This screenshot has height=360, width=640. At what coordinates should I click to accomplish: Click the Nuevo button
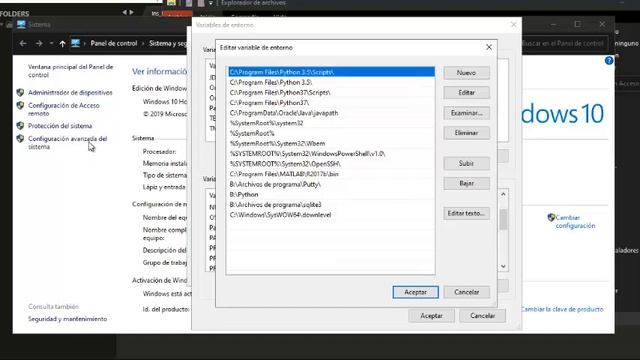point(467,73)
